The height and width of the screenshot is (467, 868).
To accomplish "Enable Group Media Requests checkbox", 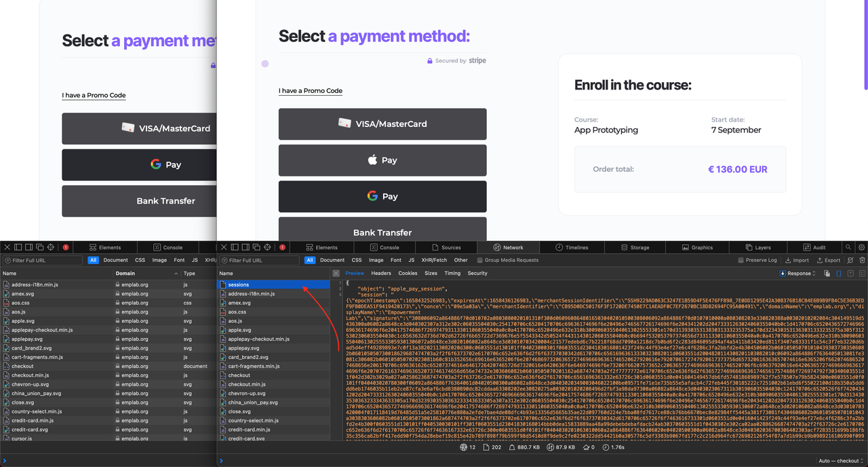I will click(480, 260).
